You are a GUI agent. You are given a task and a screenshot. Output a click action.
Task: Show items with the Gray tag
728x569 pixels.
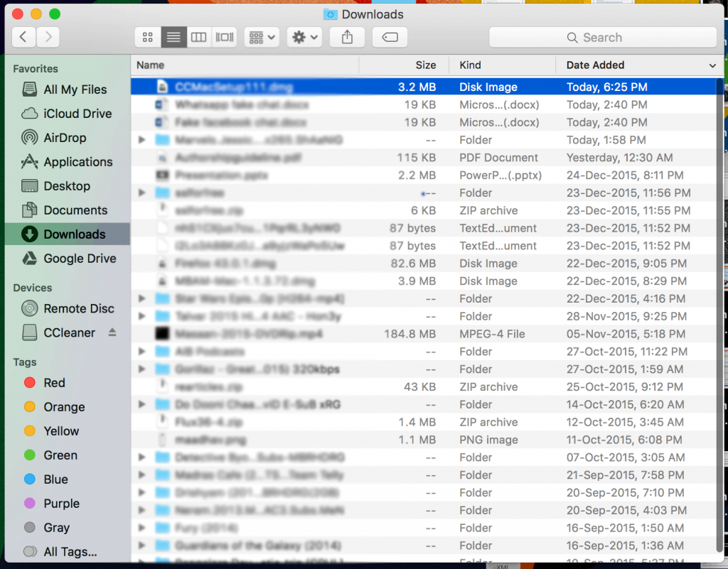(47, 527)
